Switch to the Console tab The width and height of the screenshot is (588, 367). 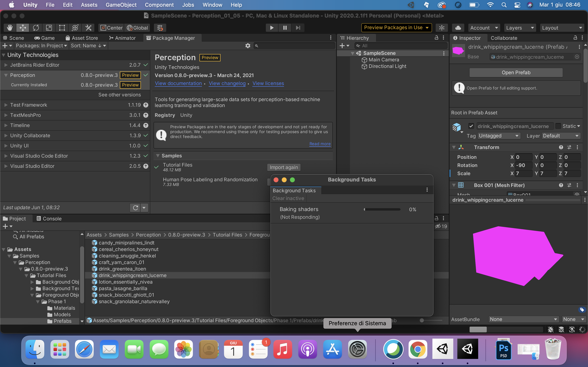(49, 218)
